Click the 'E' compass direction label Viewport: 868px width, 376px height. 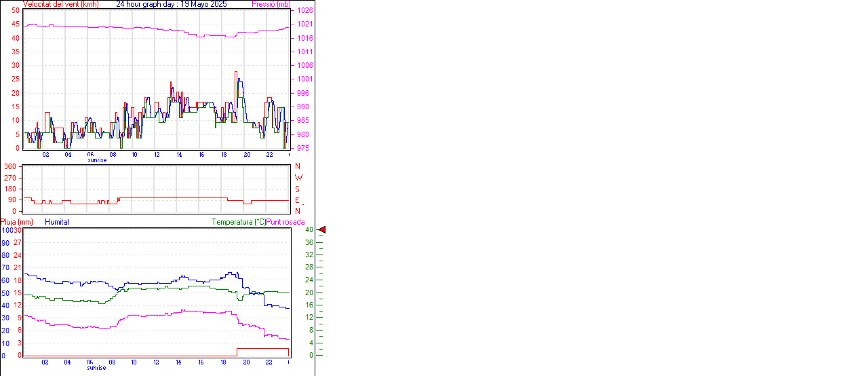pyautogui.click(x=298, y=200)
